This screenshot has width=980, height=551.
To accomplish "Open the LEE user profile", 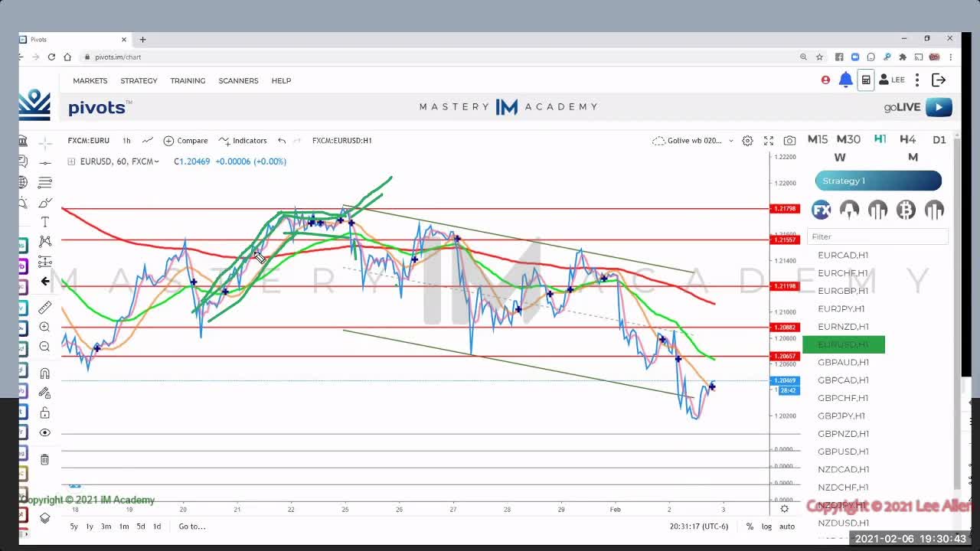I will [x=892, y=80].
